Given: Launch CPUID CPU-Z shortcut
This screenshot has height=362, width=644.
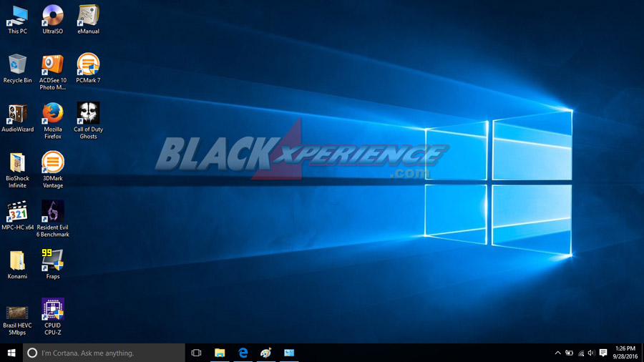Looking at the screenshot, I should [52, 316].
